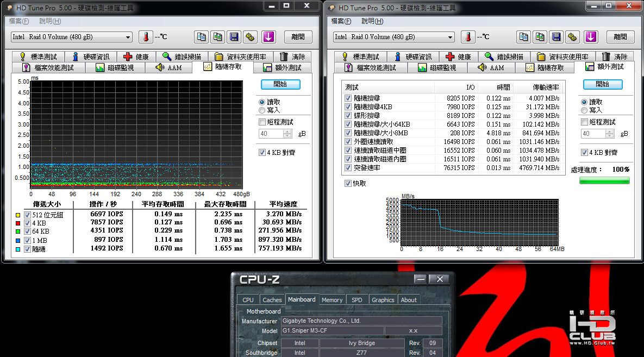Click copy screenshot icon in right window
The height and width of the screenshot is (357, 644).
click(540, 37)
